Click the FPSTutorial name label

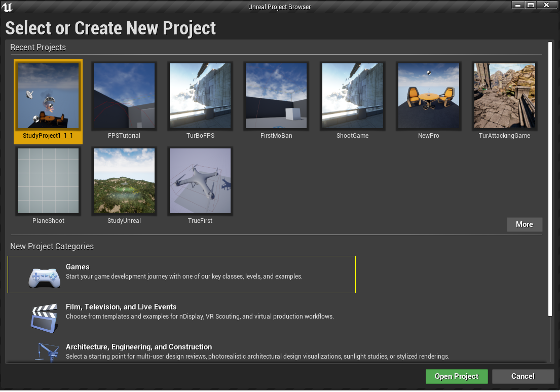tap(124, 136)
